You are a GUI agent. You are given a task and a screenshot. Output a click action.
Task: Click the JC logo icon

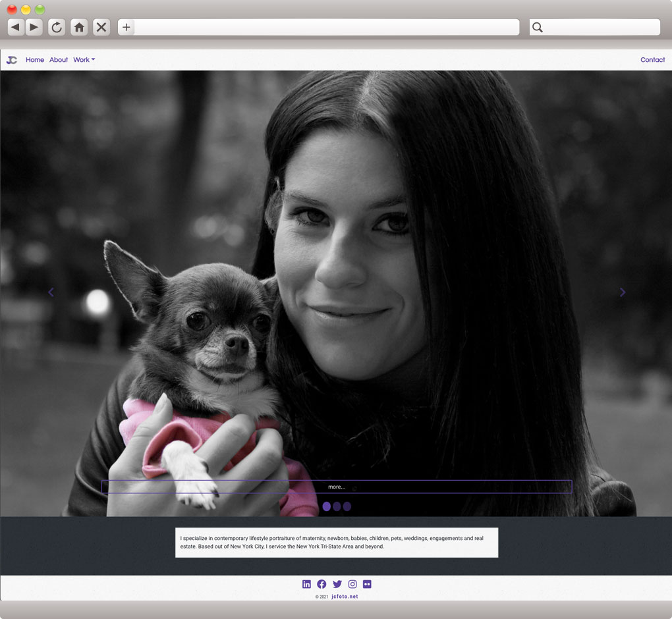(x=12, y=60)
